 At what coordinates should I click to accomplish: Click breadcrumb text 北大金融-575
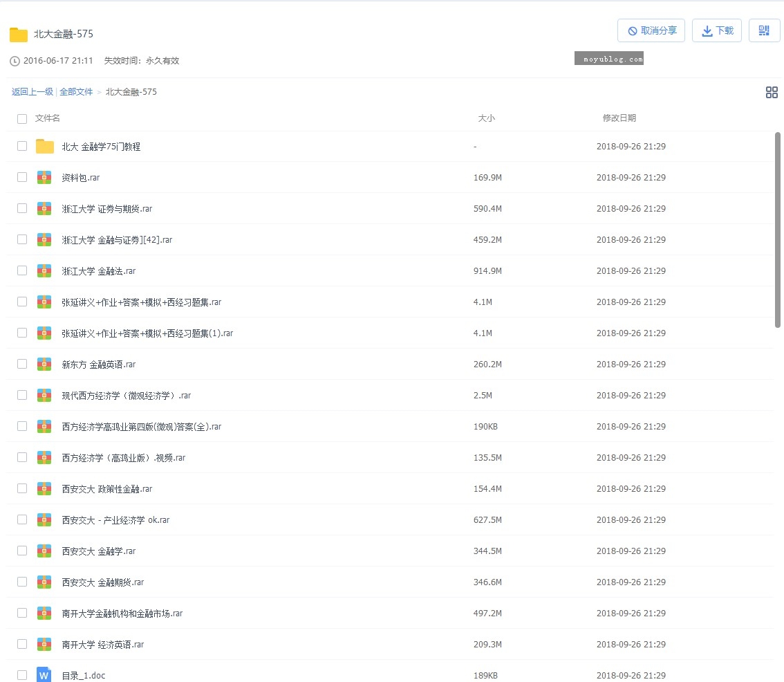tap(131, 92)
